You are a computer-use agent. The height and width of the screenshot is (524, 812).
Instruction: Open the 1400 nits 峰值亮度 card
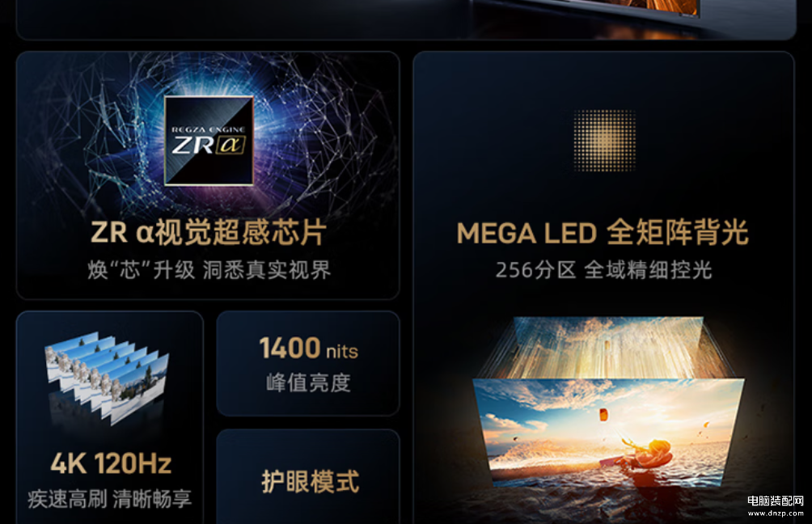308,364
